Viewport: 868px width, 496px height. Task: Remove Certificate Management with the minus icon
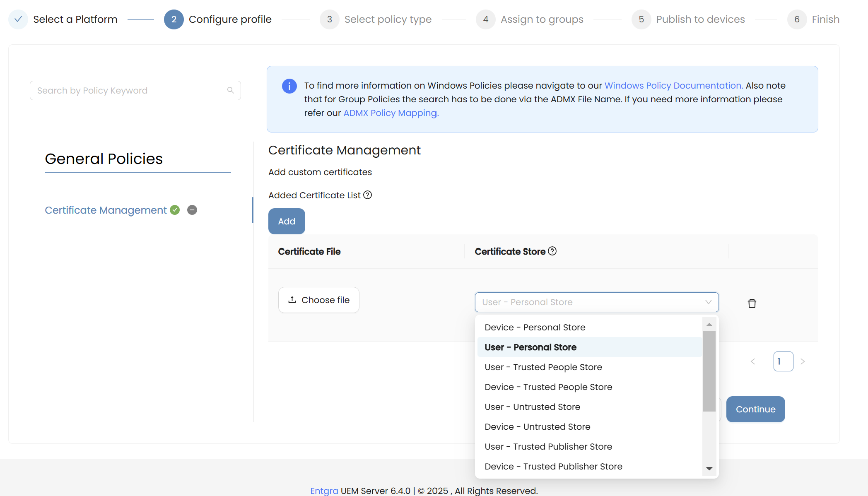[192, 210]
